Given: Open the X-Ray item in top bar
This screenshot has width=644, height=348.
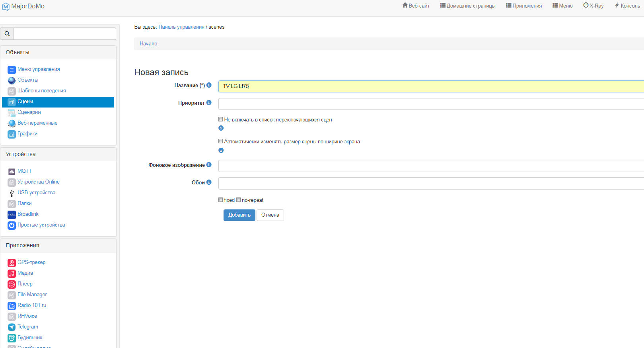Looking at the screenshot, I should point(593,6).
